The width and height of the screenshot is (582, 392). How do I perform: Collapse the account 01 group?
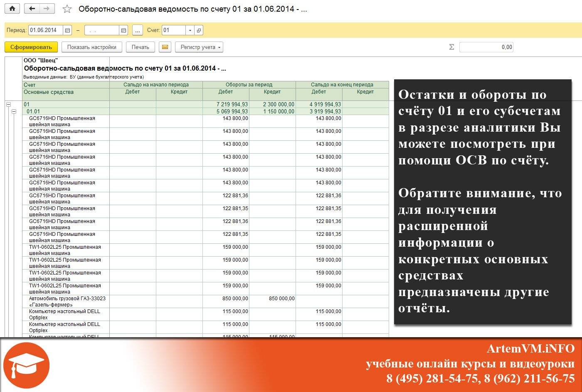[x=8, y=105]
